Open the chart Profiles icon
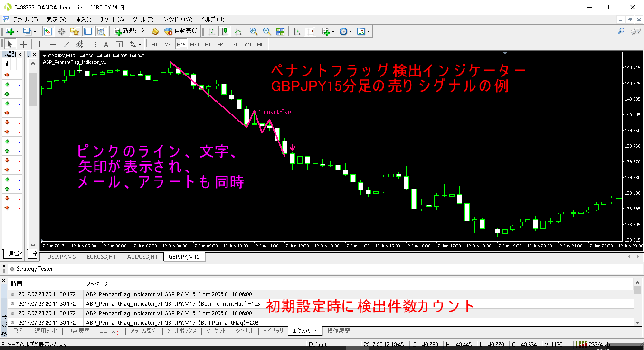This screenshot has height=350, width=644. pyautogui.click(x=27, y=31)
